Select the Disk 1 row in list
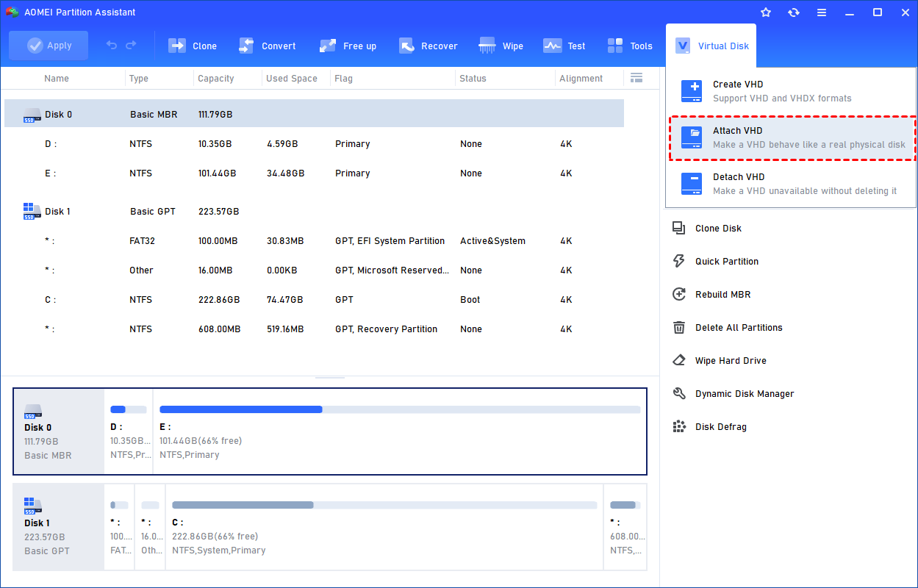 314,212
